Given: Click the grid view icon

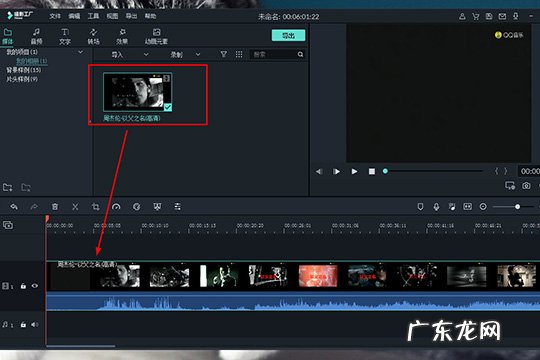Looking at the screenshot, I should tap(239, 54).
